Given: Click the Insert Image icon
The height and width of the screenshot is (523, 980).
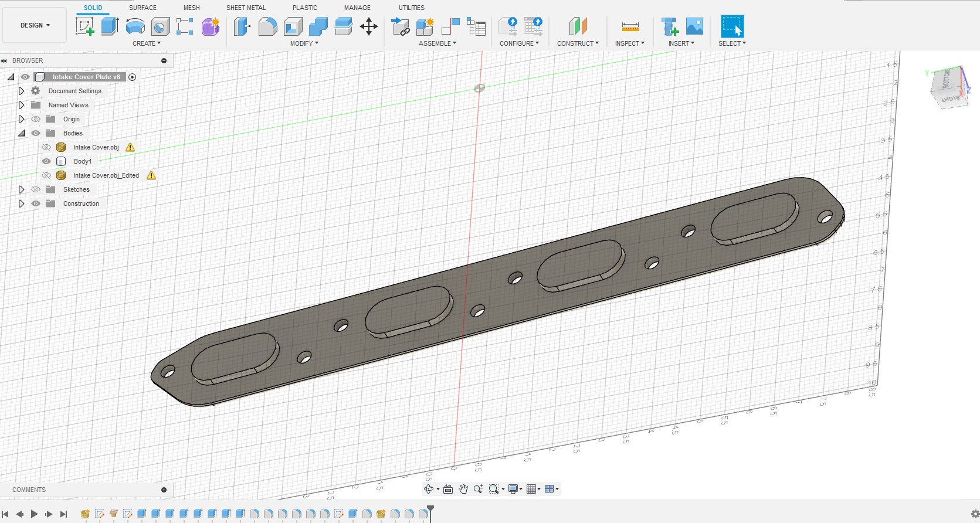Looking at the screenshot, I should point(694,26).
